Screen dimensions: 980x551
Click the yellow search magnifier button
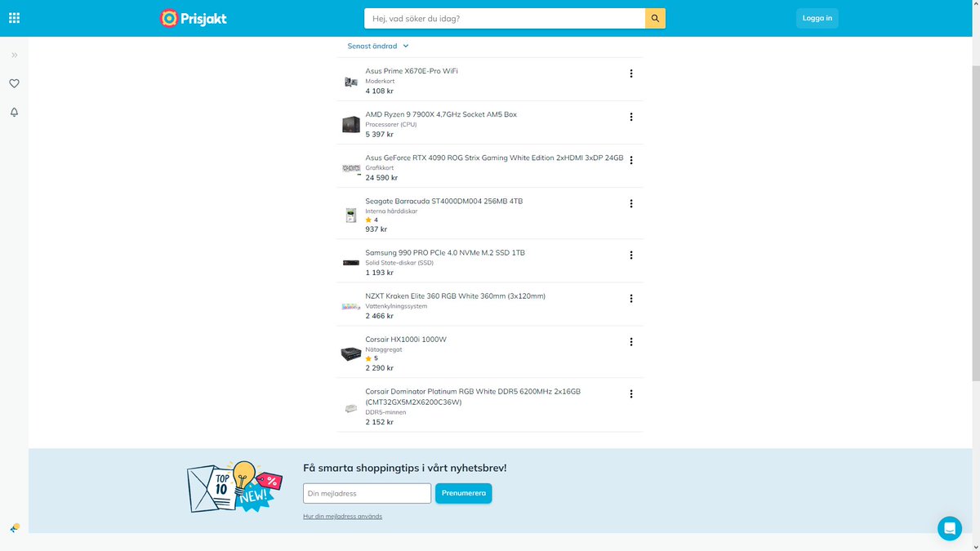coord(655,18)
